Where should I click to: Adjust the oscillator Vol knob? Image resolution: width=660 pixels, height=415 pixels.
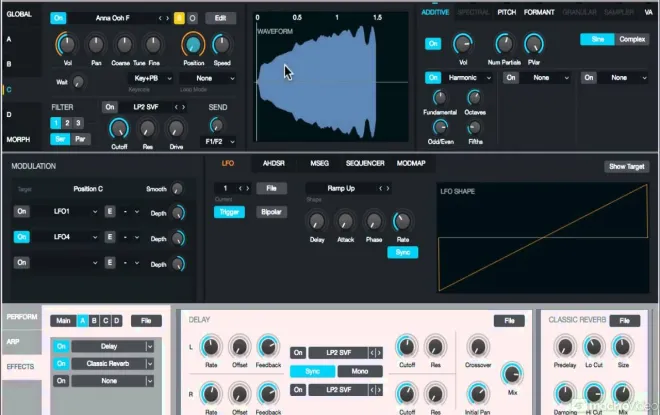(x=67, y=44)
